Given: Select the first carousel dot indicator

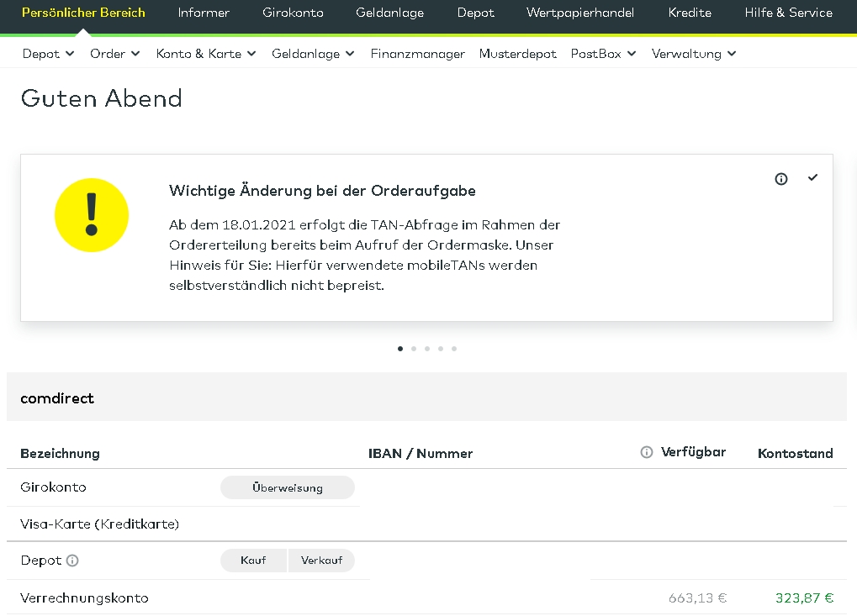Looking at the screenshot, I should pos(400,348).
